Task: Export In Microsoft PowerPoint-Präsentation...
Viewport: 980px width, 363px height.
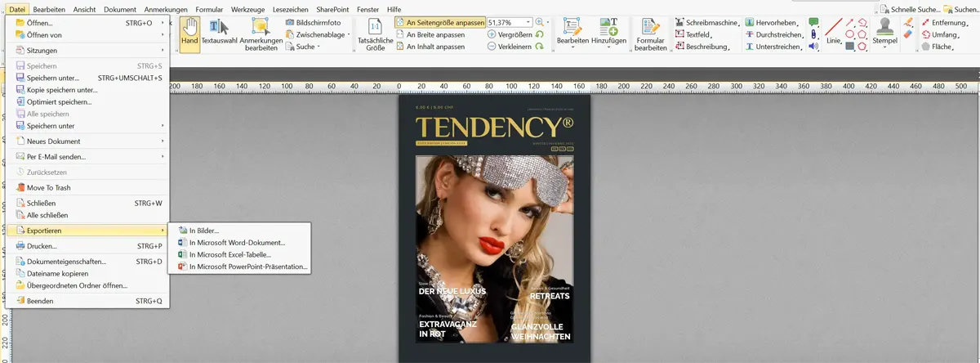Action: coord(239,267)
